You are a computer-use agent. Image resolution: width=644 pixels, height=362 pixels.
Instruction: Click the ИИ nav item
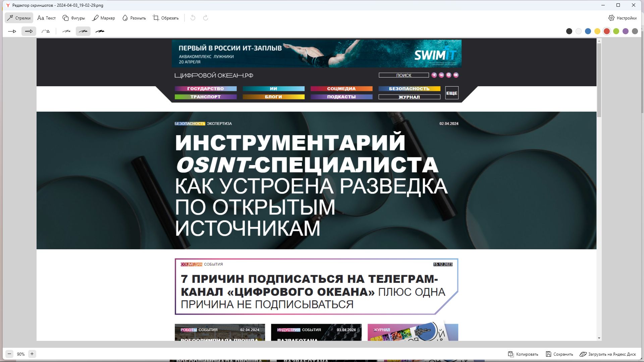coord(274,89)
